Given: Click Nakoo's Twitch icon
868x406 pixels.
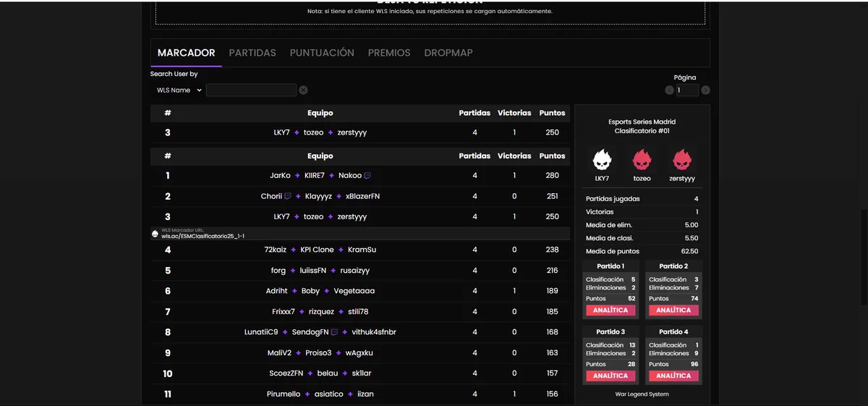Looking at the screenshot, I should (x=367, y=176).
